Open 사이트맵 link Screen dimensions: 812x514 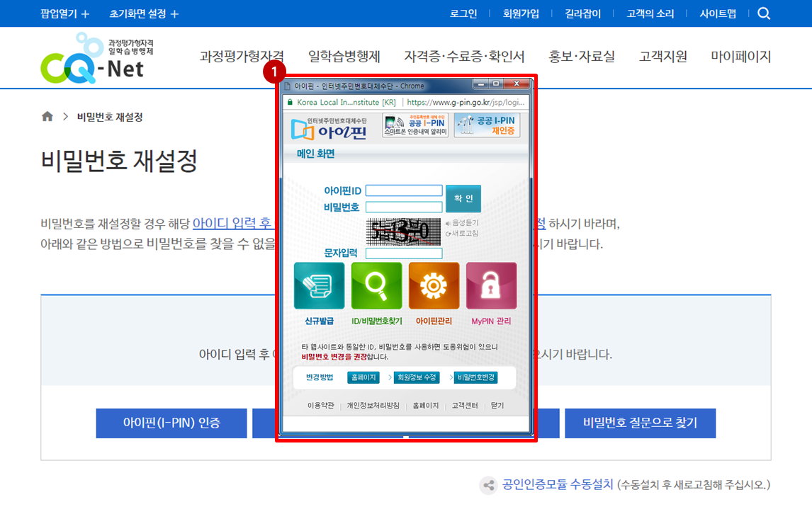pos(718,14)
